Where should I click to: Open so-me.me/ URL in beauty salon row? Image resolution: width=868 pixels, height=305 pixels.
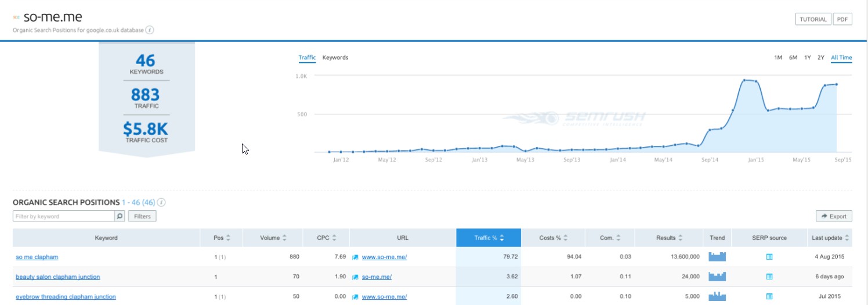pyautogui.click(x=377, y=277)
